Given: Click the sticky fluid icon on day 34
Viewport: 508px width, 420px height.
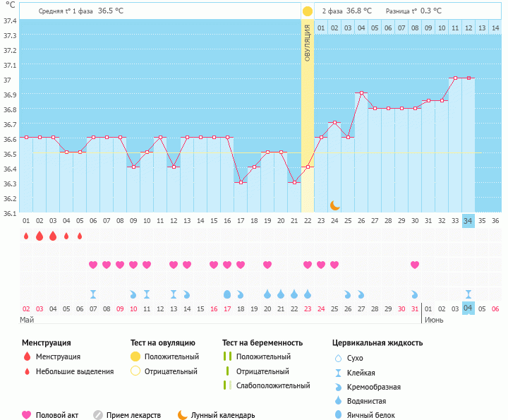Looking at the screenshot, I should tap(468, 294).
